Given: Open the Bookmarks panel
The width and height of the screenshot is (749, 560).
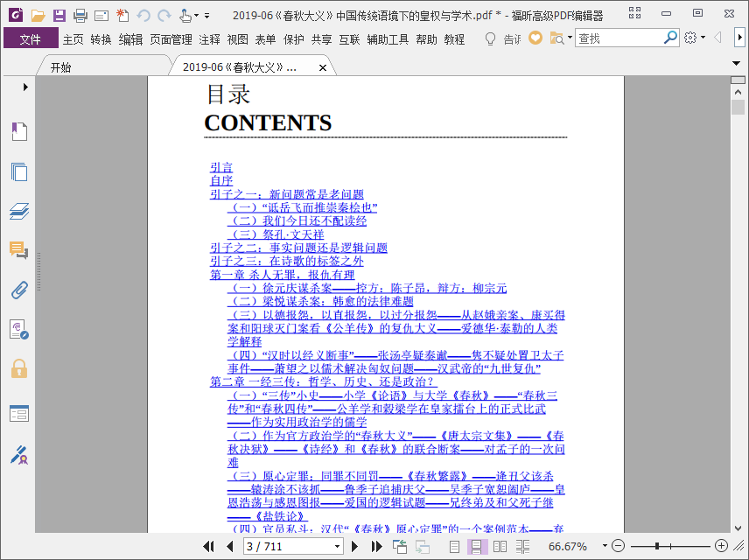Looking at the screenshot, I should point(19,131).
